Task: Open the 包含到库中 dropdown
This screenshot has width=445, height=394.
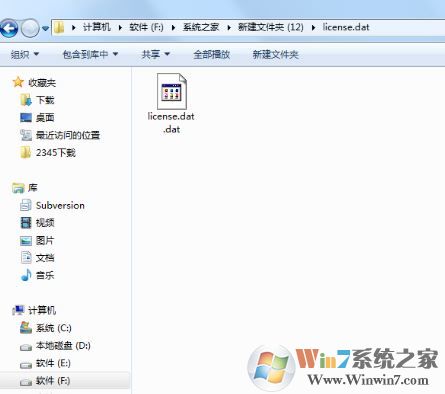Action: pyautogui.click(x=90, y=54)
